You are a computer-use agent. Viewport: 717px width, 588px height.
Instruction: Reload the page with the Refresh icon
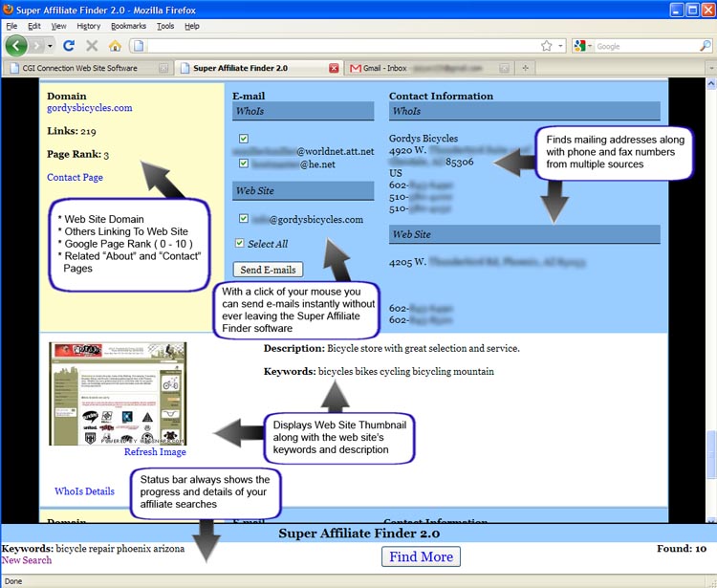click(69, 46)
